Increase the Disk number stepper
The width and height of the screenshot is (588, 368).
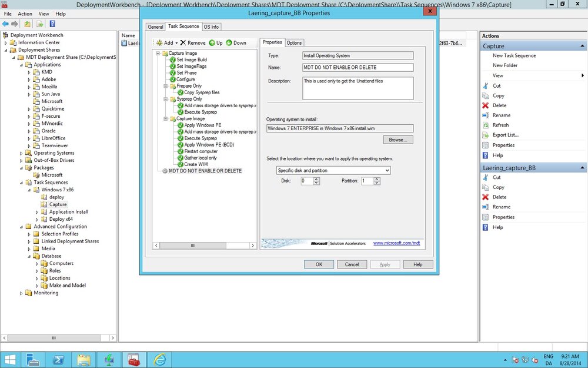click(316, 179)
